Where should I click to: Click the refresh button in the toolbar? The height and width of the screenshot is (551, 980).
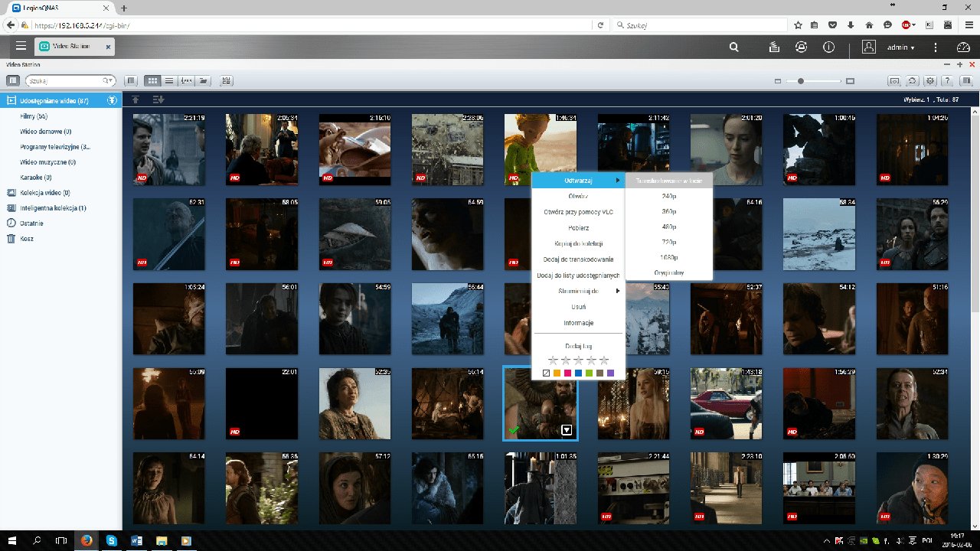click(913, 80)
